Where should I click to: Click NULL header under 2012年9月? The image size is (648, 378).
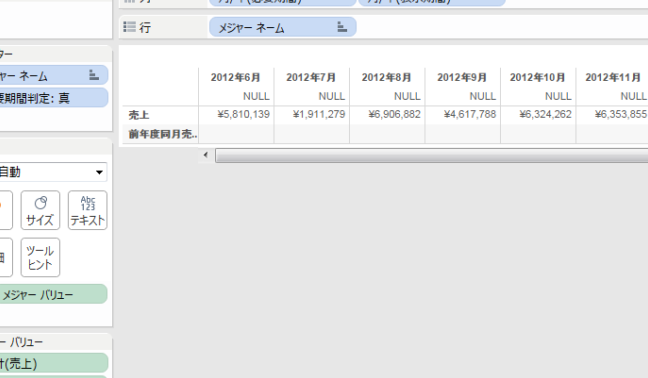pos(483,96)
